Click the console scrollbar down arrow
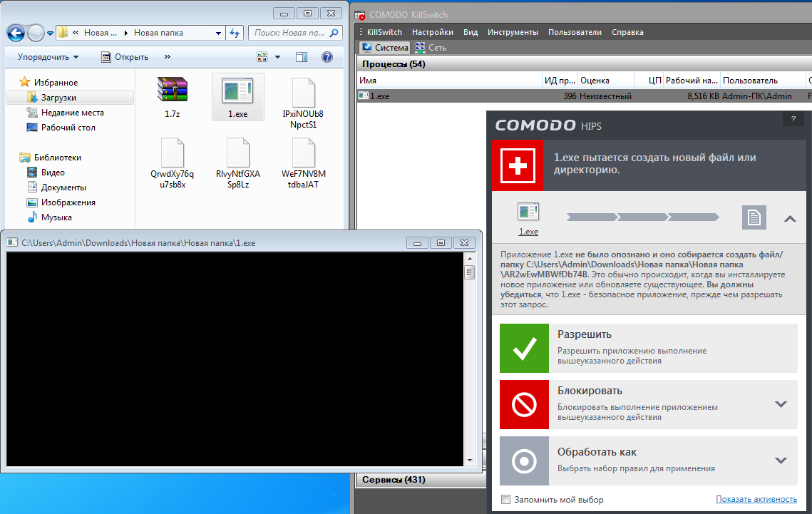This screenshot has height=514, width=812. (470, 460)
